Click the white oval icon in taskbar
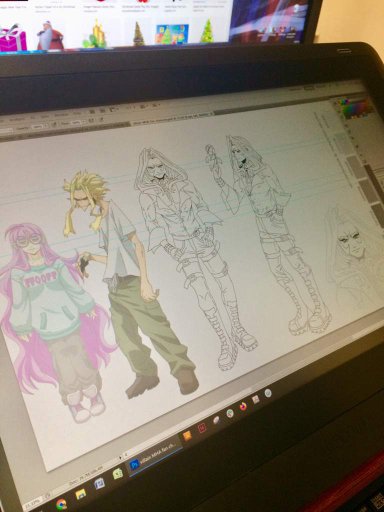This screenshot has height=512, width=384. click(216, 421)
